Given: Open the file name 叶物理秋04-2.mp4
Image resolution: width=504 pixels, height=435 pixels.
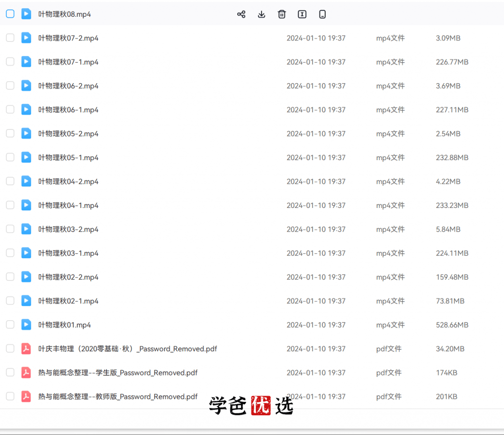Looking at the screenshot, I should coord(68,181).
